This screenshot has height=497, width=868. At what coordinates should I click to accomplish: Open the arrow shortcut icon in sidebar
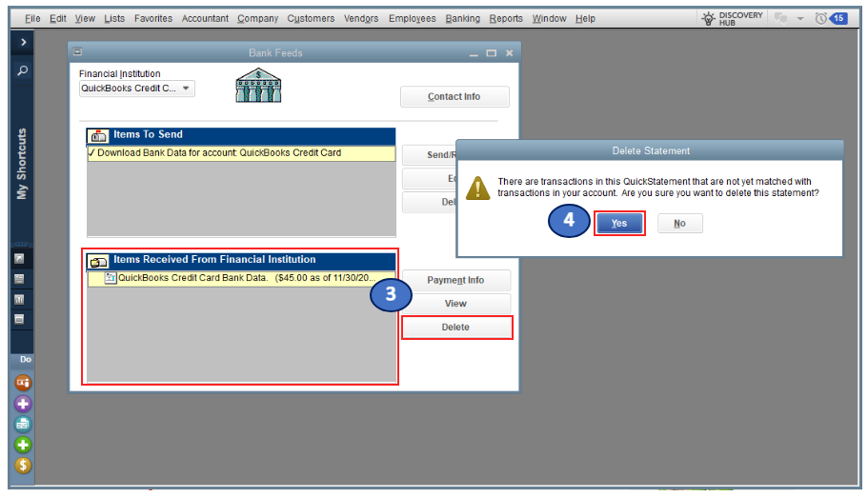[19, 258]
